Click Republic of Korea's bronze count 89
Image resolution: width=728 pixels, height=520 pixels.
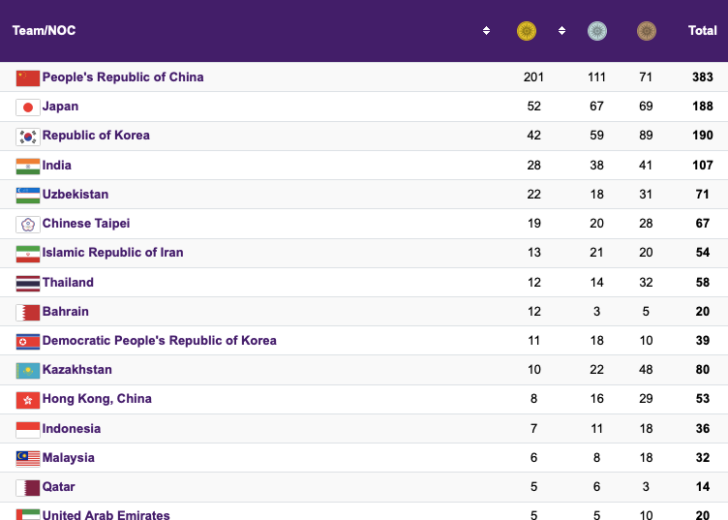(646, 136)
